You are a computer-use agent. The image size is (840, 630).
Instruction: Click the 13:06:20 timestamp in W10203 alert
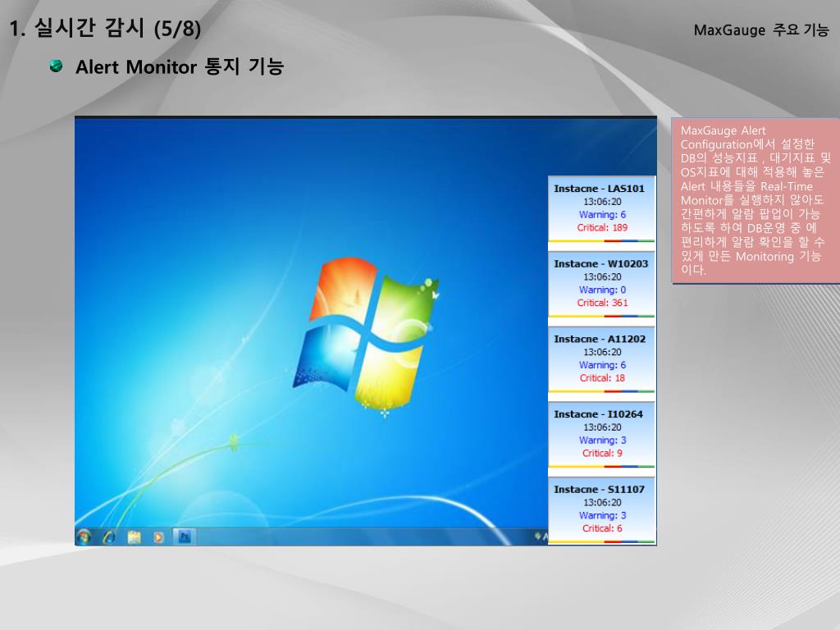602,276
